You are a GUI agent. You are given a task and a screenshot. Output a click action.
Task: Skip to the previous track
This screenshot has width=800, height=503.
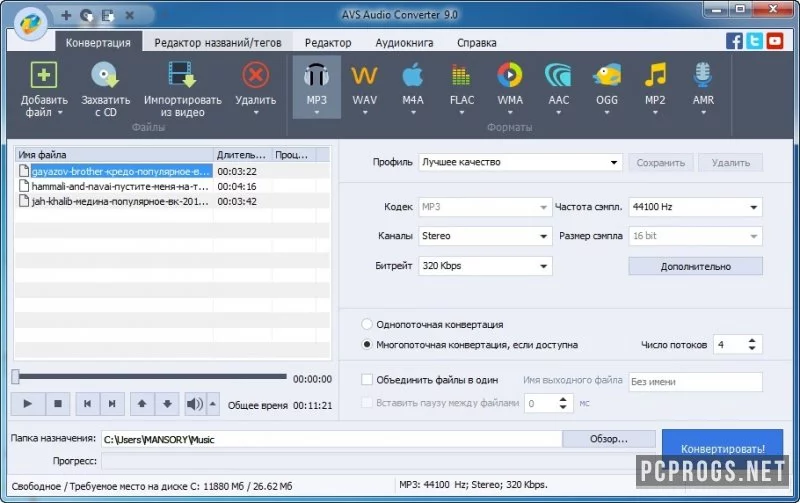pos(88,404)
